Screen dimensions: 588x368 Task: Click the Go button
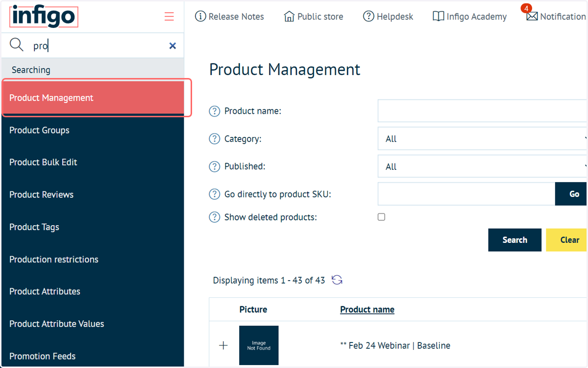coord(571,194)
